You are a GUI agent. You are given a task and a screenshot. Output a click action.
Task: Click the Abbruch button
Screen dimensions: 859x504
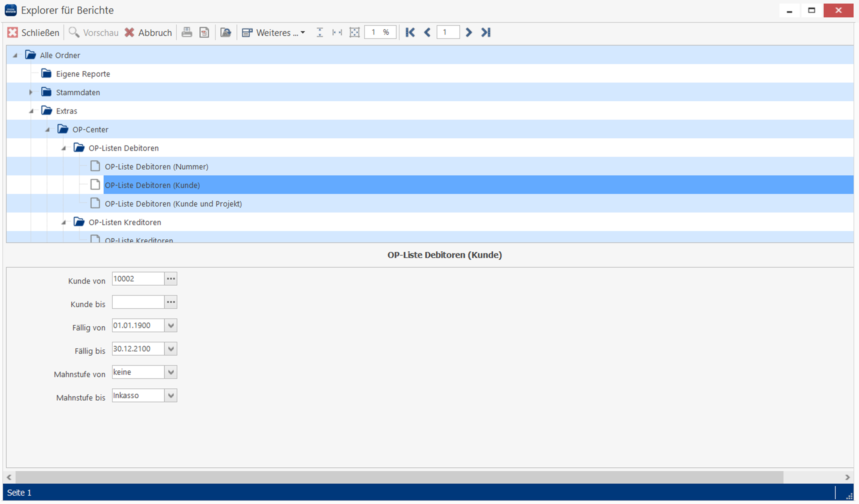148,33
